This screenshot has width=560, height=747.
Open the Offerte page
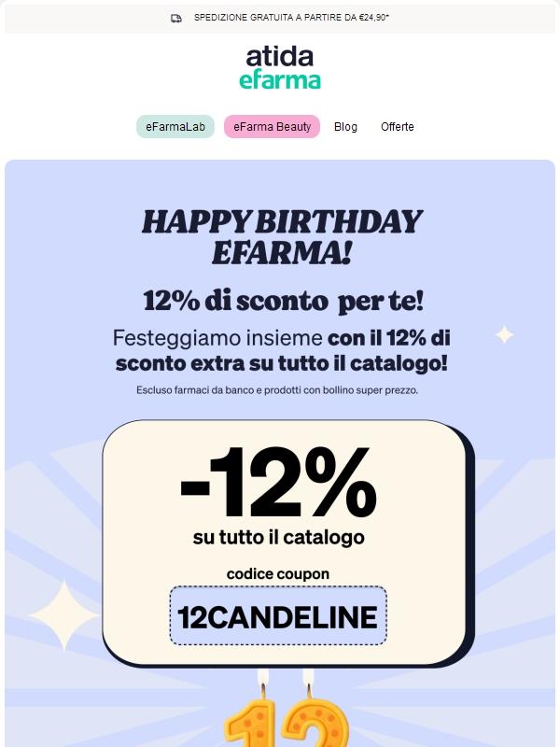[398, 126]
